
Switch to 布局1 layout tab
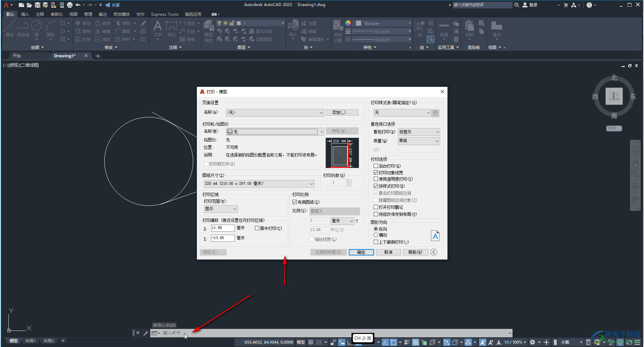pyautogui.click(x=31, y=341)
